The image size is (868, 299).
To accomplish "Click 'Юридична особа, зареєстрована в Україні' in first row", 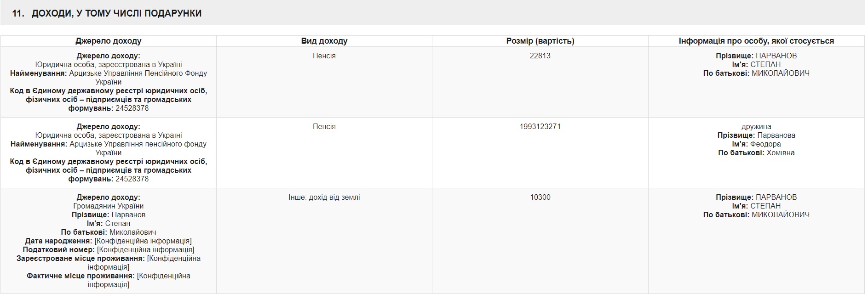I will 109,64.
